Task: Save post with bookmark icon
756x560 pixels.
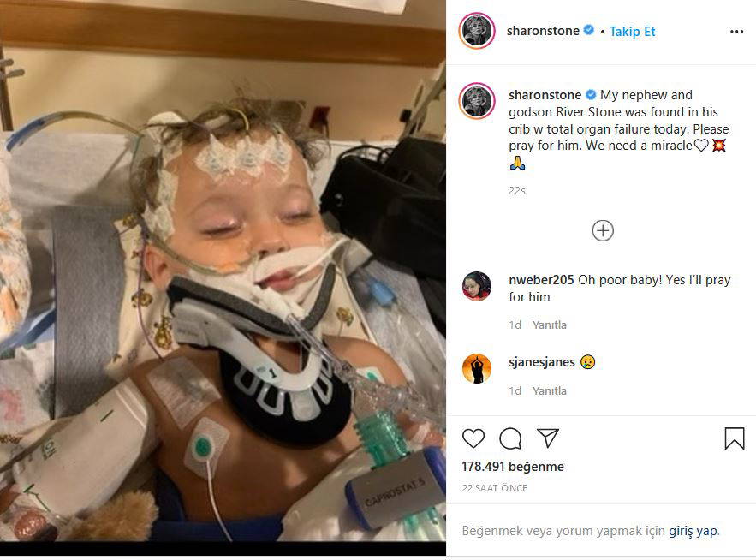Action: (735, 438)
